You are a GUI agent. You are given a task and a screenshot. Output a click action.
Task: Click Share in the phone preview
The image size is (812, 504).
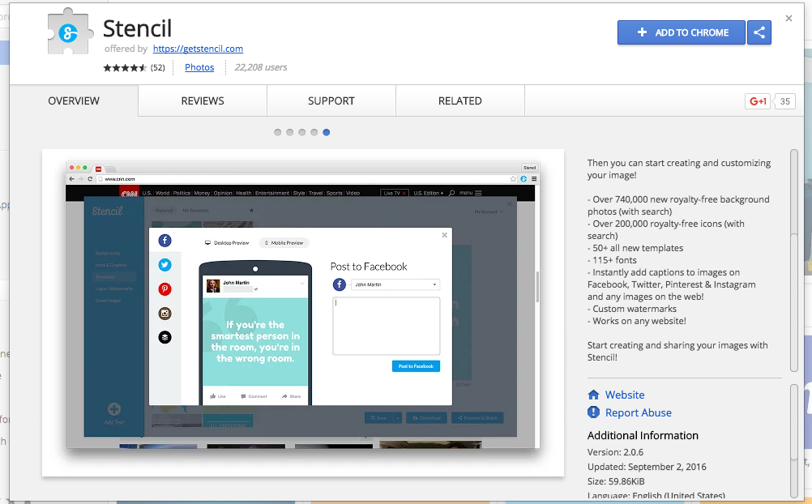click(291, 396)
